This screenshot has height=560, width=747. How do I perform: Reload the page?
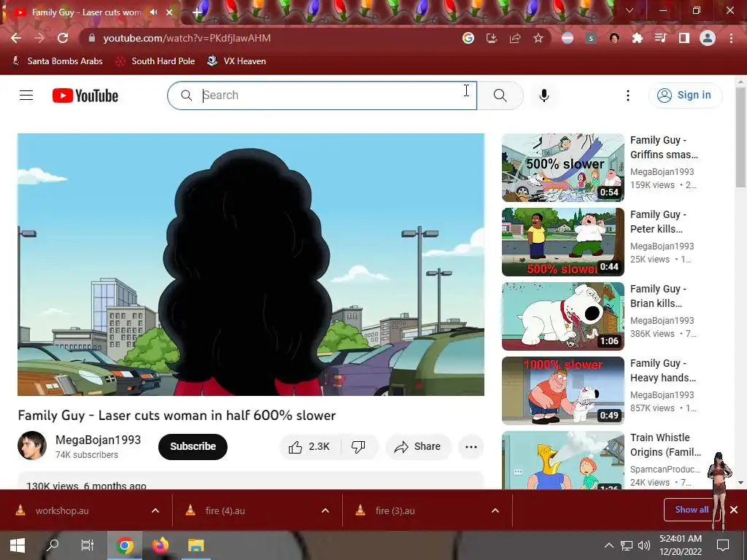63,38
